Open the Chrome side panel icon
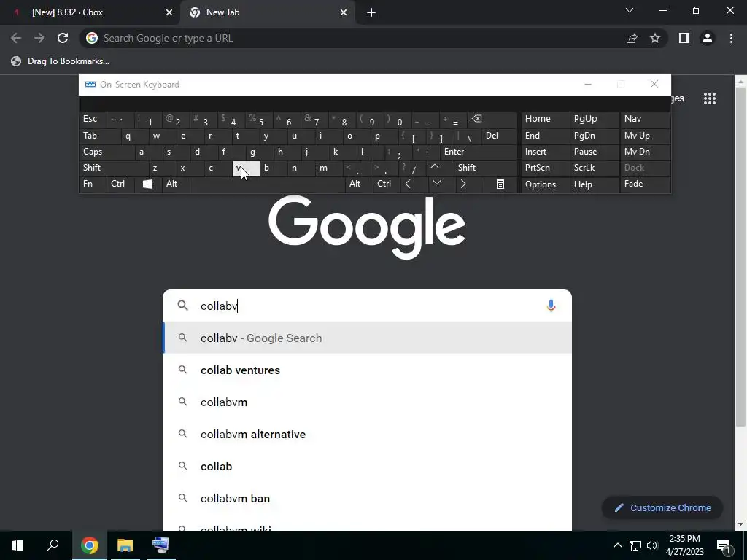 (684, 38)
